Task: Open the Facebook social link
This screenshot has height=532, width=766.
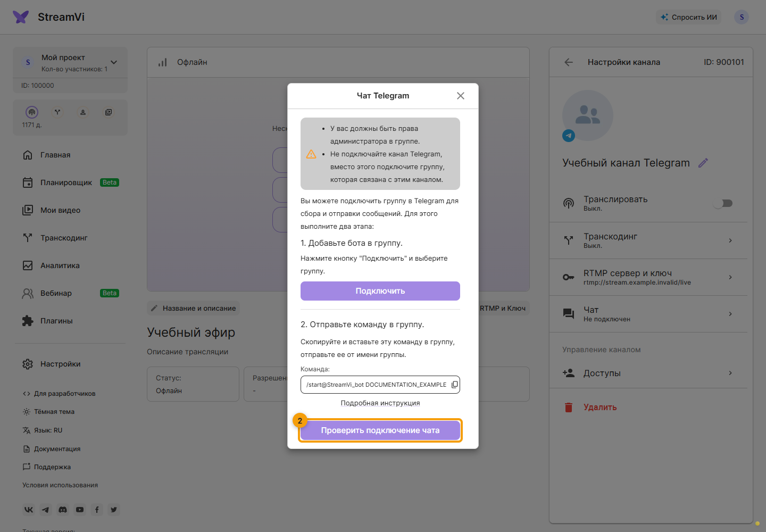Action: 97,510
